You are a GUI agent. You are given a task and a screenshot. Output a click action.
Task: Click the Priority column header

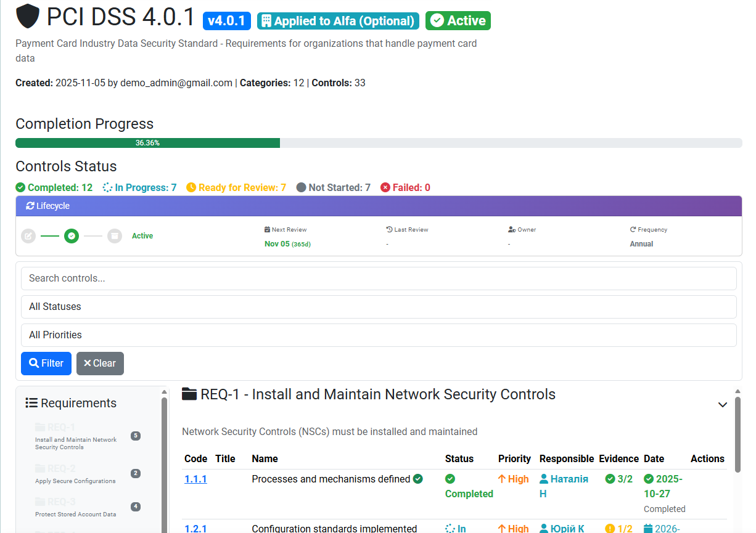pyautogui.click(x=514, y=458)
